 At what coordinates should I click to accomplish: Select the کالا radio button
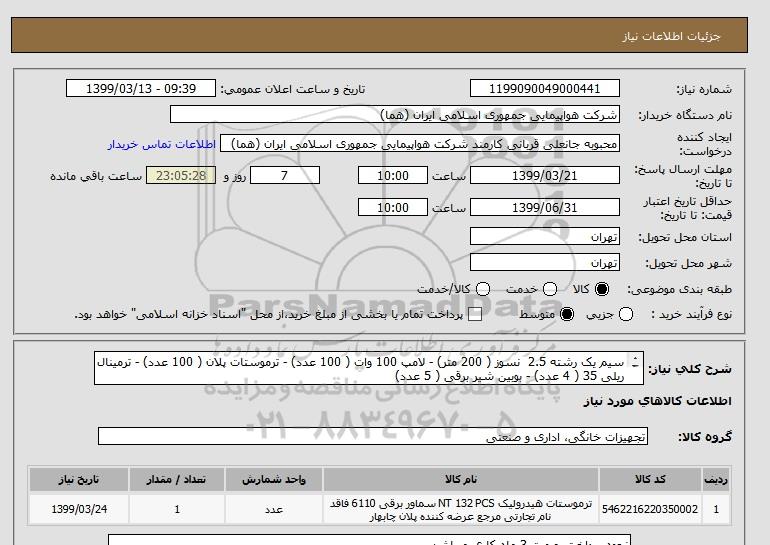click(x=602, y=289)
